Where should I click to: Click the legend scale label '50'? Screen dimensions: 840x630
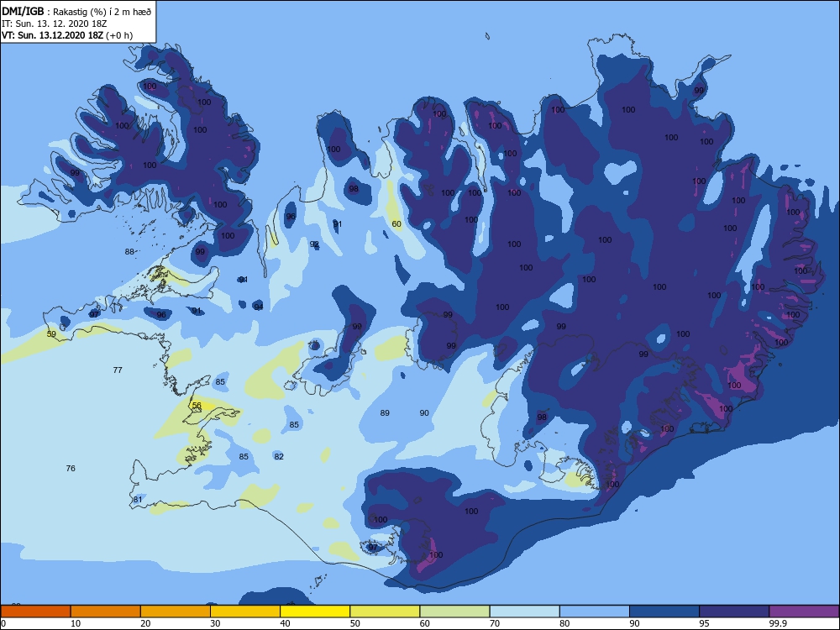[354, 623]
